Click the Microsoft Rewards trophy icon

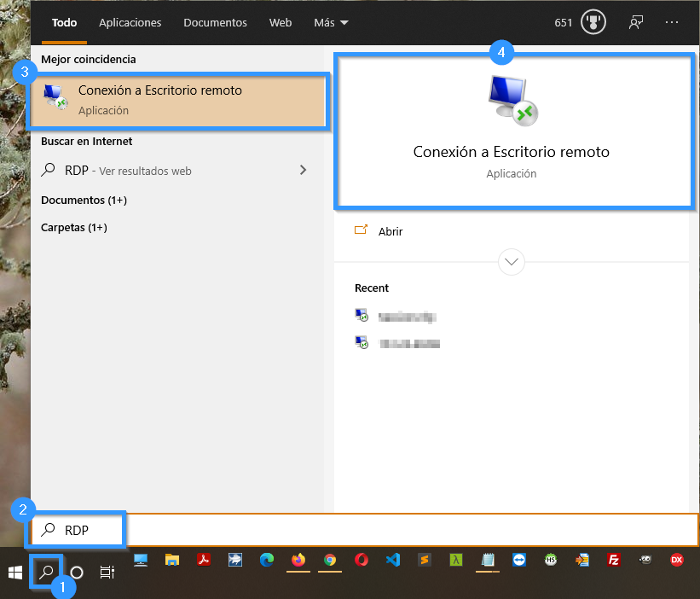click(x=593, y=22)
